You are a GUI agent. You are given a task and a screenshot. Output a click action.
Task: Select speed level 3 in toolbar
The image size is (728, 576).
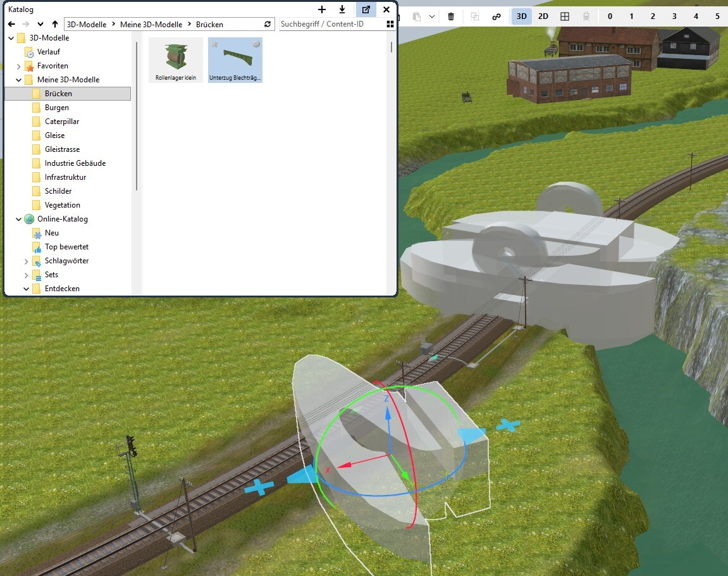click(674, 16)
